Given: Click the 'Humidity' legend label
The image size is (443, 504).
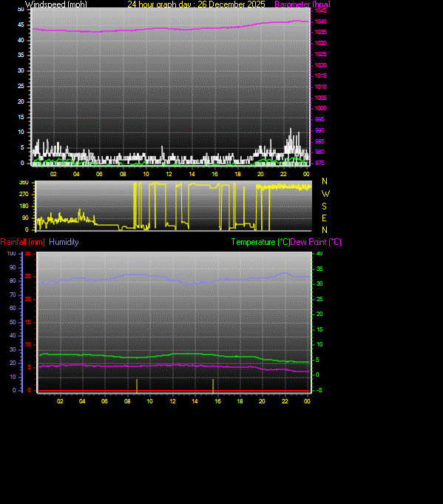Looking at the screenshot, I should (x=64, y=242).
